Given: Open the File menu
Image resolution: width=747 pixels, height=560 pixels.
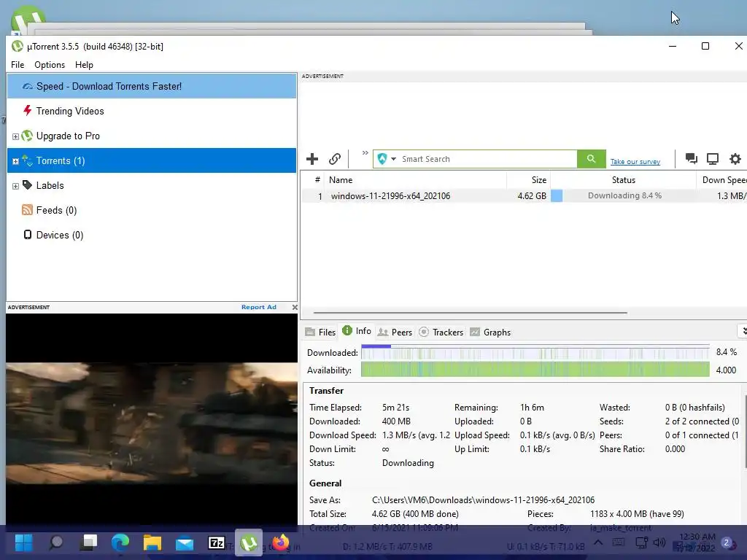Looking at the screenshot, I should point(18,65).
